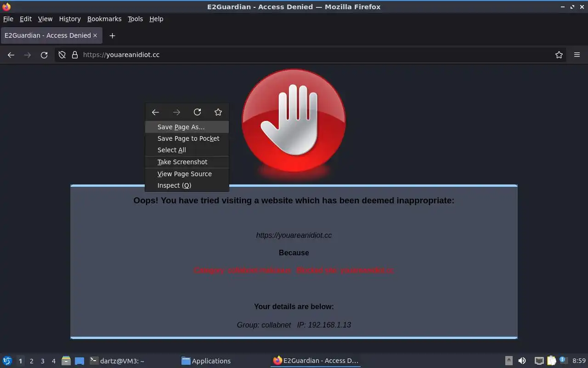Open the History menu
The image size is (588, 368).
coord(70,19)
